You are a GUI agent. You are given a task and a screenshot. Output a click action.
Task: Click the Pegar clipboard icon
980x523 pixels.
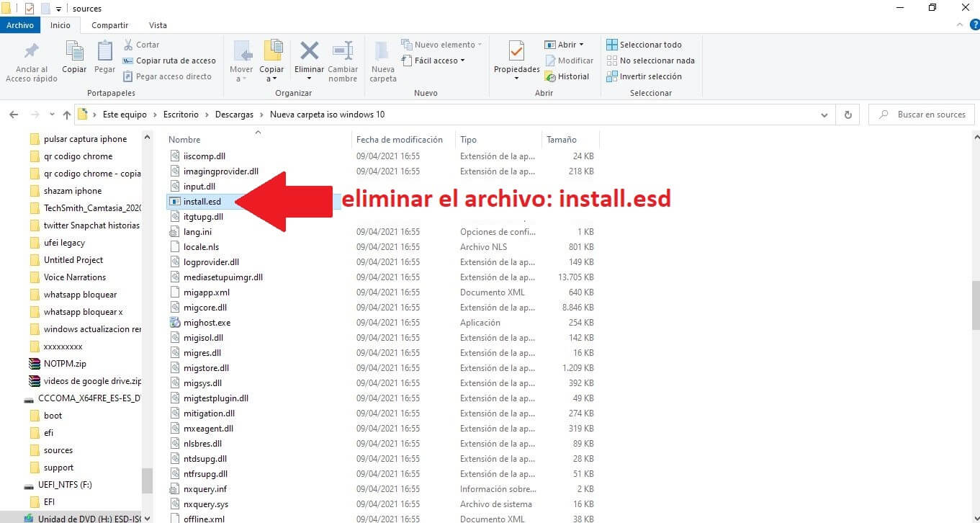click(104, 51)
